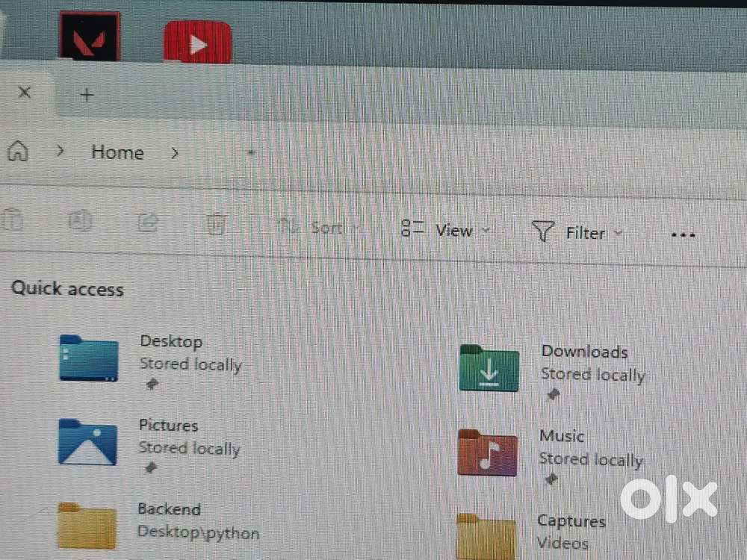Add a new File Explorer tab
747x560 pixels.
tap(87, 95)
